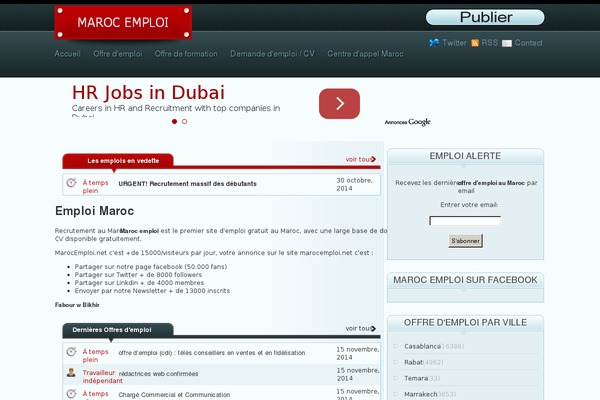
Task: Open the Contact link
Action: [x=528, y=43]
